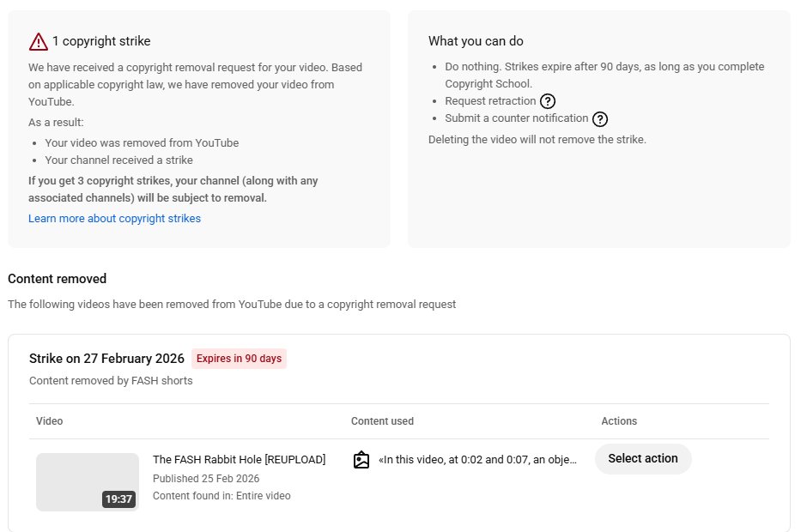Click the Video column header
801x532 pixels.
(x=49, y=421)
